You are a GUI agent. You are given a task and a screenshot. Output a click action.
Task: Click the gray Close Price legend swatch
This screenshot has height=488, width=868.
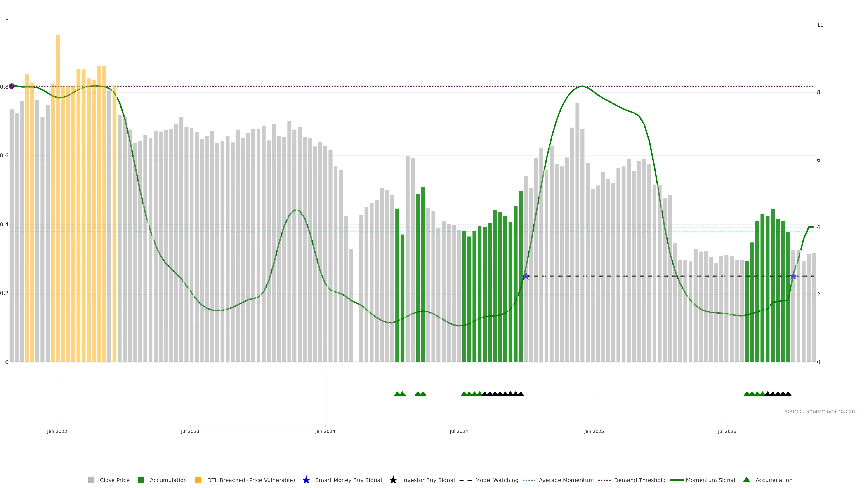[91, 480]
